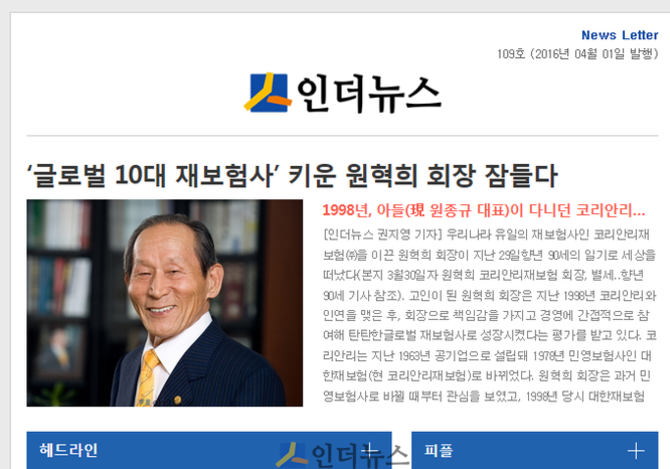Click the 인더뉴스 logo in the header
Viewport: 670px width, 469px height.
click(x=343, y=94)
